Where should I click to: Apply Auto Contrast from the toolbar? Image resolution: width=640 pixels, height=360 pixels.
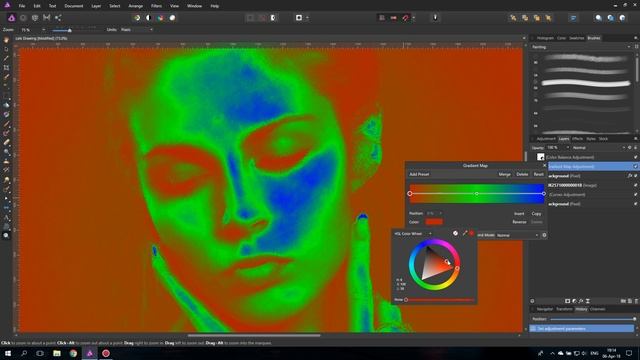[149, 18]
